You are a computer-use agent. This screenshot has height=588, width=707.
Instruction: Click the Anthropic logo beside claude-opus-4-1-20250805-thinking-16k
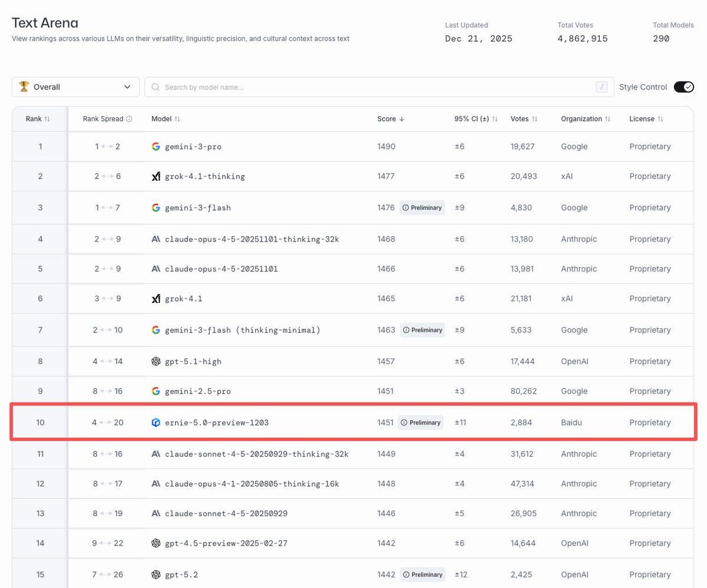[x=156, y=484]
